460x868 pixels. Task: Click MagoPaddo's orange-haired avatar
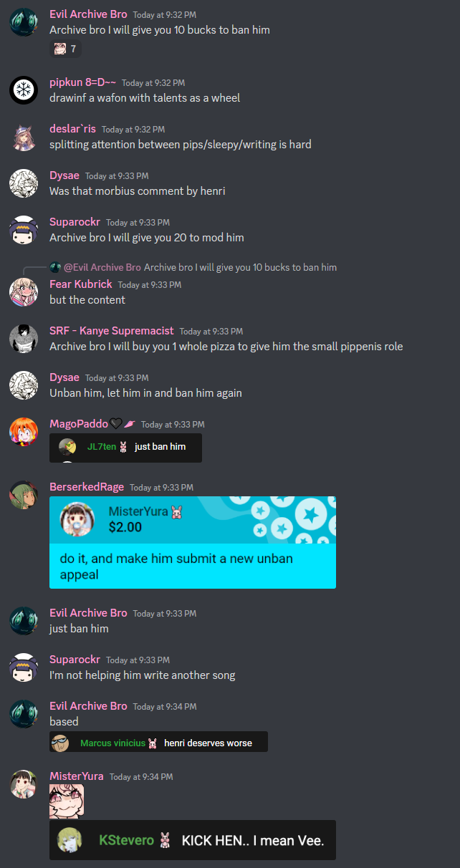24,431
